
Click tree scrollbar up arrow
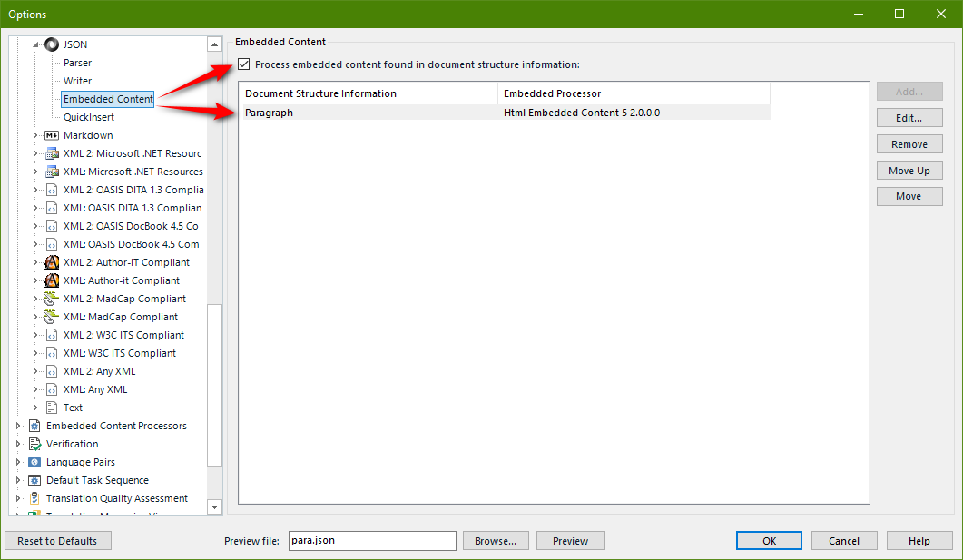pos(214,44)
